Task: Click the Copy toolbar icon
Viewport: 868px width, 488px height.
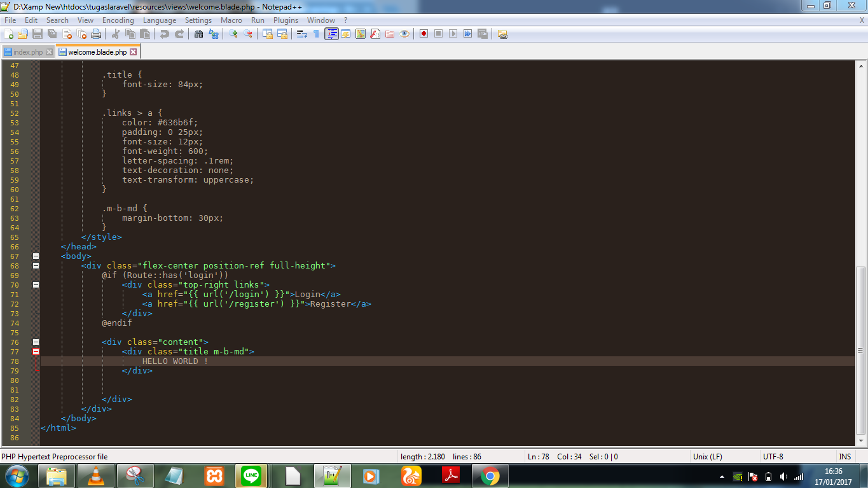Action: tap(130, 34)
